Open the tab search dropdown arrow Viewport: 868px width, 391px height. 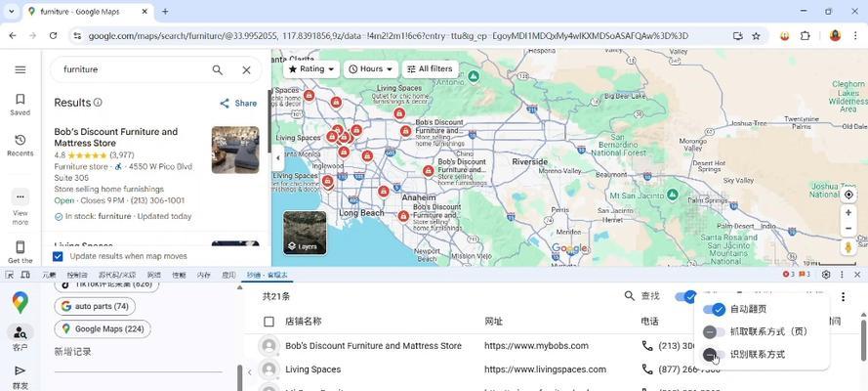point(11,11)
